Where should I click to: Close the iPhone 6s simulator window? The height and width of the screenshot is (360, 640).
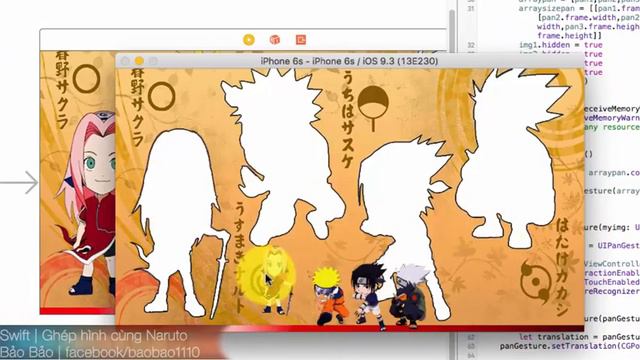tap(125, 61)
